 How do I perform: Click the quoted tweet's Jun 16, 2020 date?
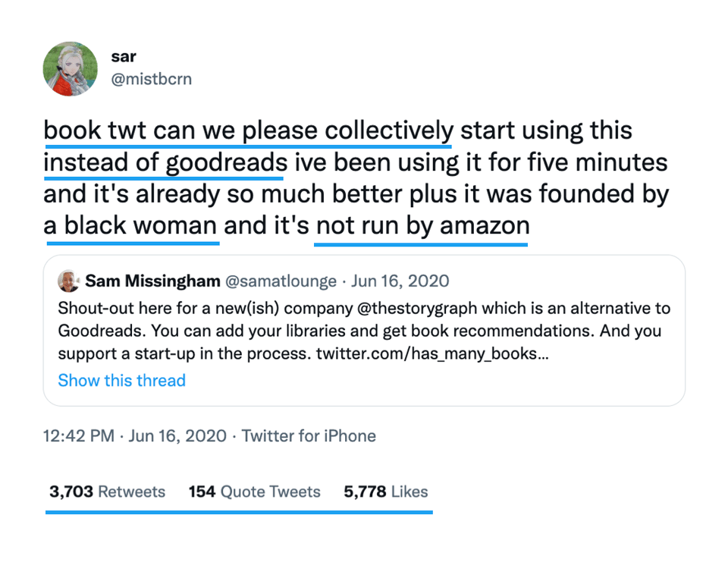[x=400, y=281]
